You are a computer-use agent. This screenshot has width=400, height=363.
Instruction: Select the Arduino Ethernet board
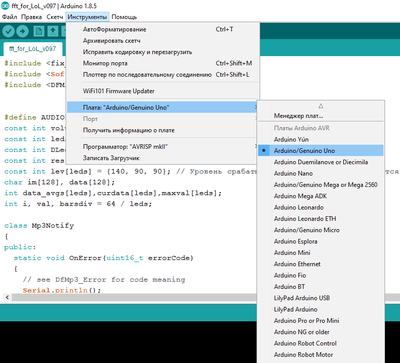pyautogui.click(x=321, y=264)
